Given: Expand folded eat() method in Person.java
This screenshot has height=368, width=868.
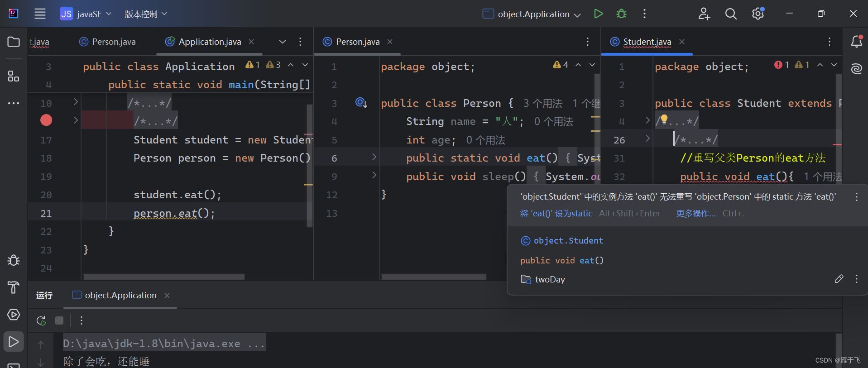Looking at the screenshot, I should pyautogui.click(x=374, y=157).
